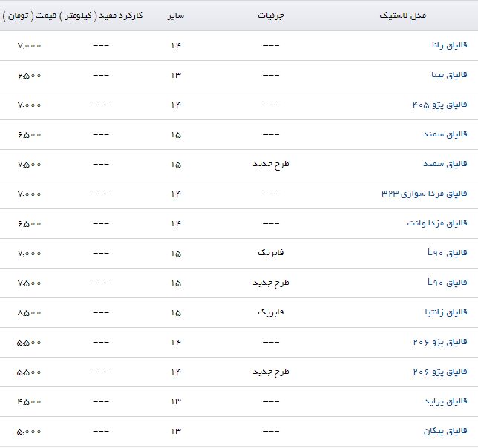The height and width of the screenshot is (448, 478).
Task: Click the --- useful mileage cell for پیکان
Action: point(101,432)
